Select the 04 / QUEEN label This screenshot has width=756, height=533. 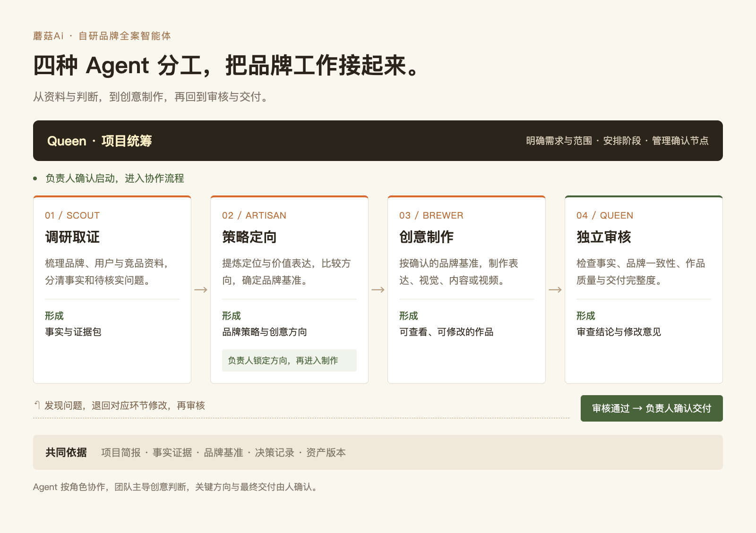point(605,215)
